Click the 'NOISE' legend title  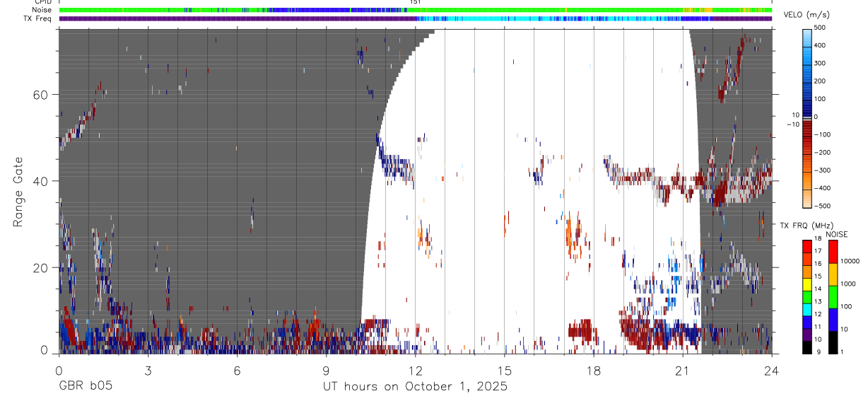tap(837, 234)
